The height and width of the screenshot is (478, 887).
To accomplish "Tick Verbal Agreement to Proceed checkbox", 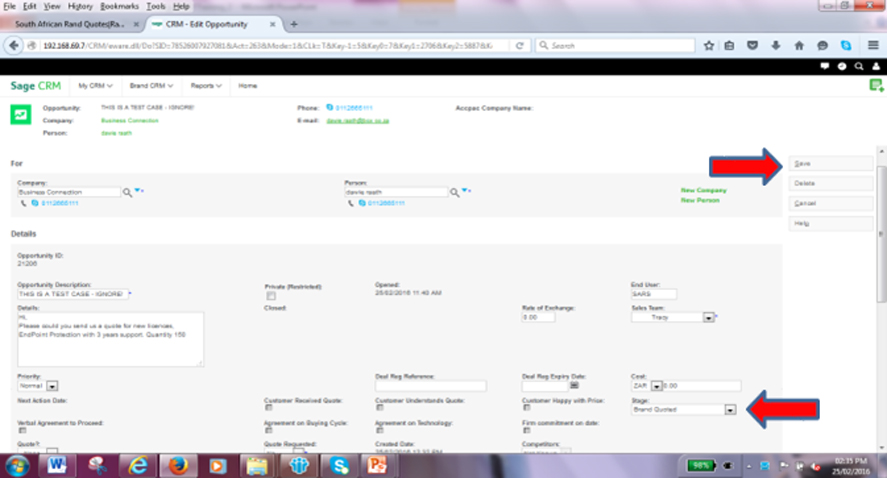I will 22,430.
